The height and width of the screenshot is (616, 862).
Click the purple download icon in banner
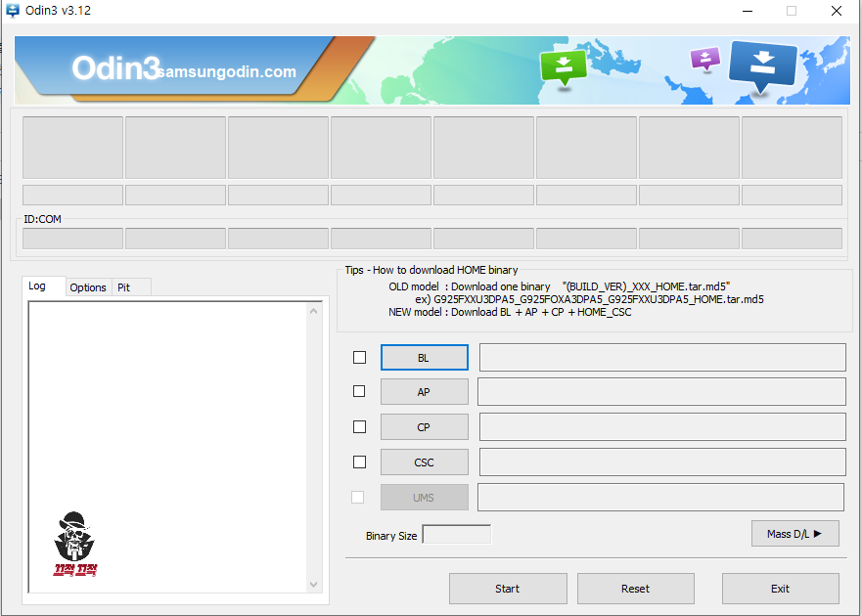click(x=705, y=59)
